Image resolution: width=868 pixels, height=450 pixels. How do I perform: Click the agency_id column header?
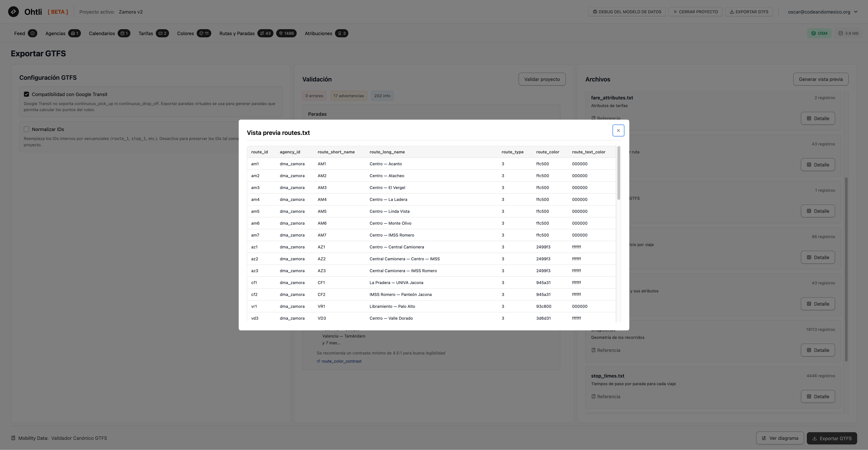coord(290,152)
